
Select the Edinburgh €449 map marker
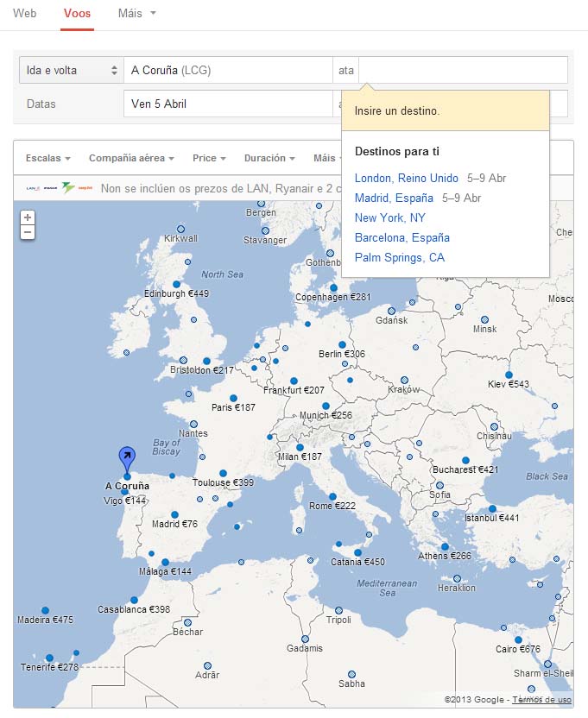point(176,284)
